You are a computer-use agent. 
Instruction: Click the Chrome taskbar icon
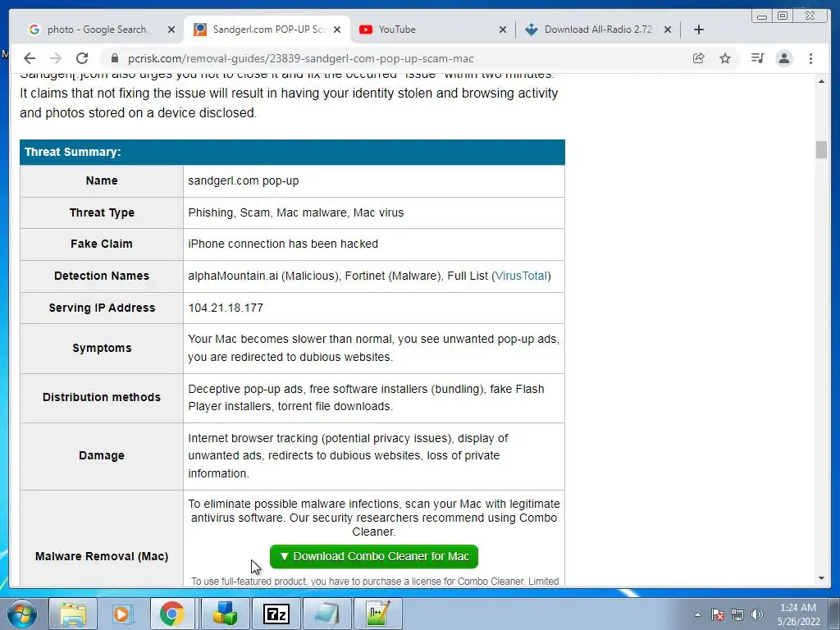[x=172, y=614]
